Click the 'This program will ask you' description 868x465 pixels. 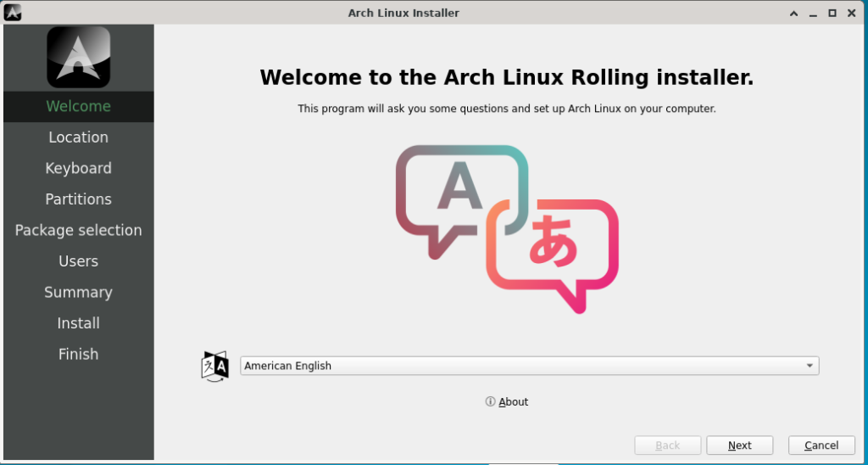(x=507, y=109)
